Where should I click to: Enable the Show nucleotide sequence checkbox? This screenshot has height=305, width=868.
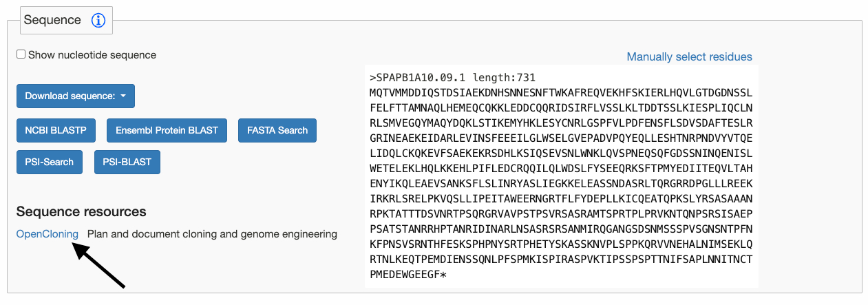coord(21,54)
